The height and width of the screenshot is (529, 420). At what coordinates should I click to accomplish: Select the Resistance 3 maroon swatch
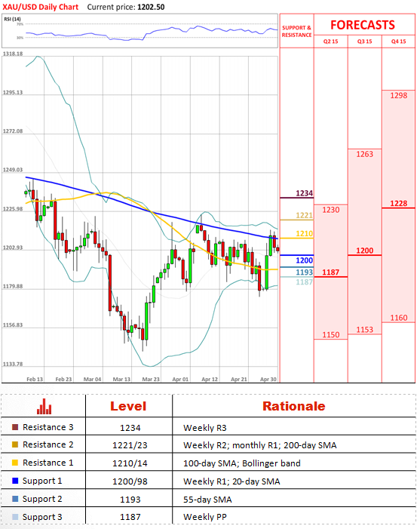click(15, 427)
